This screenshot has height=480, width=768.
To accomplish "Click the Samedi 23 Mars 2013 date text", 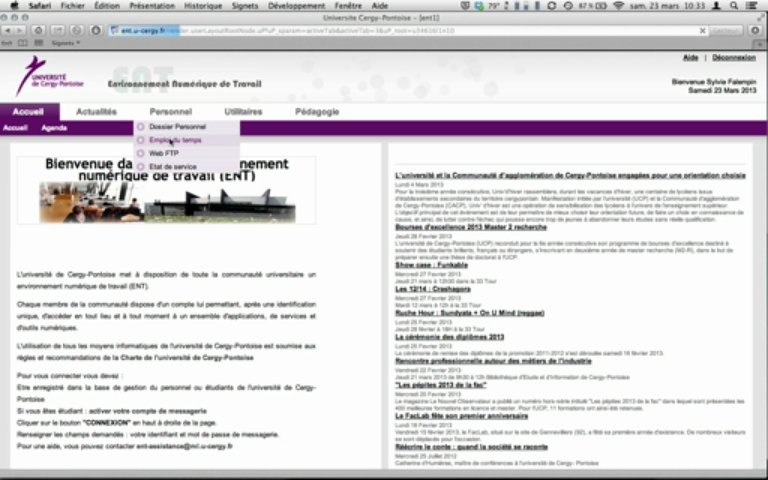I will pos(722,91).
